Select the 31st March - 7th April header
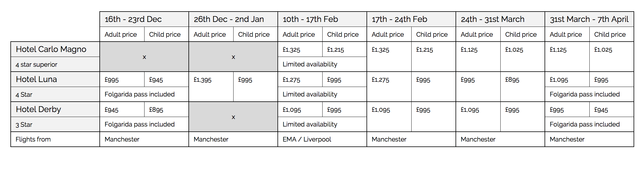Screen dimensions: 644x171 point(589,19)
